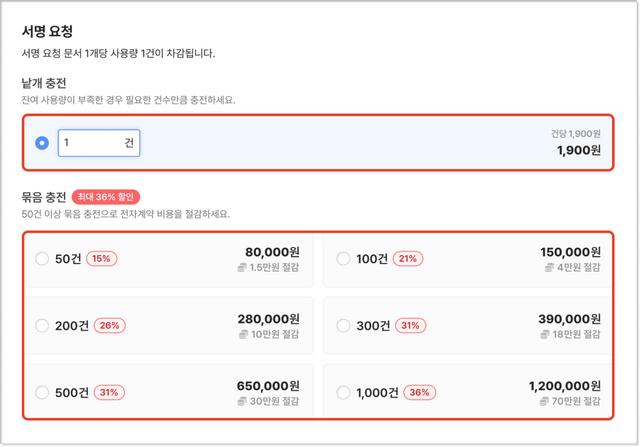Screen dimensions: 640x447
Task: Choose the 300건 bundle radio button
Action: pos(343,325)
